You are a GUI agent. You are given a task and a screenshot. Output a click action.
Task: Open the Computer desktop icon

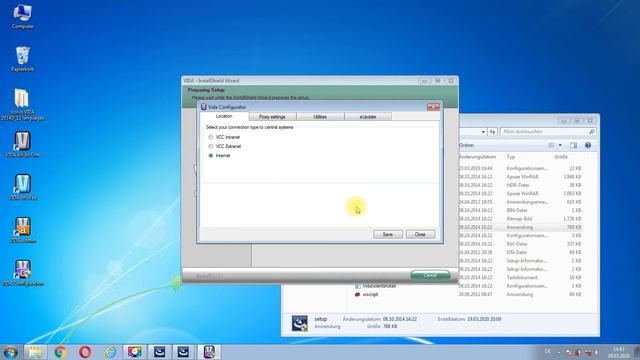[22, 16]
